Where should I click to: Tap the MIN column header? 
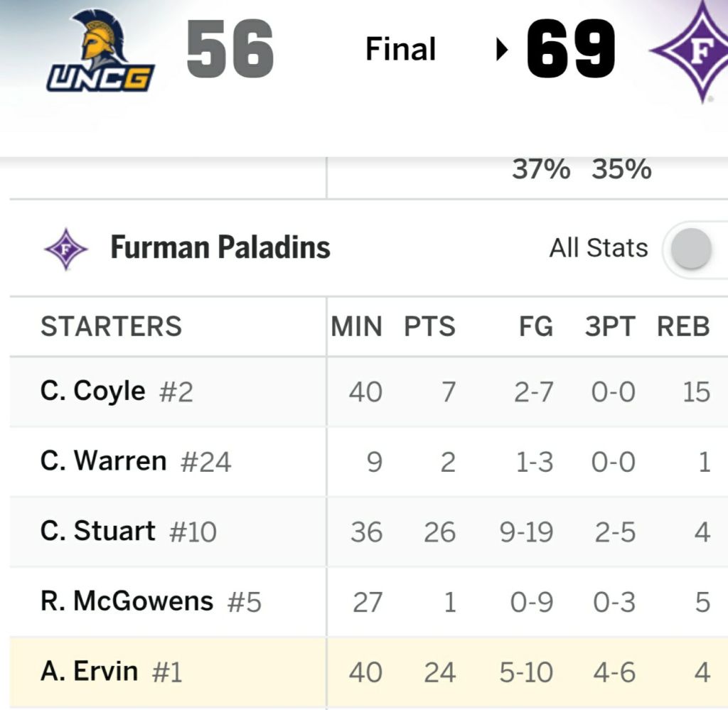click(x=356, y=326)
